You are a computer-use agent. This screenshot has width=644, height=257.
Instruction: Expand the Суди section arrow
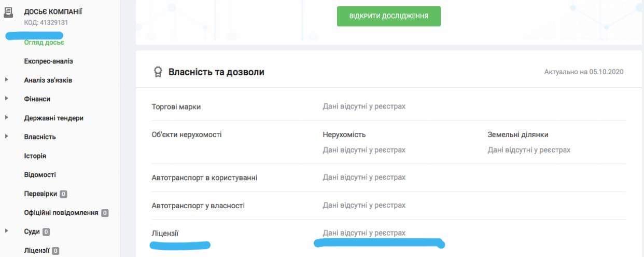coord(7,232)
